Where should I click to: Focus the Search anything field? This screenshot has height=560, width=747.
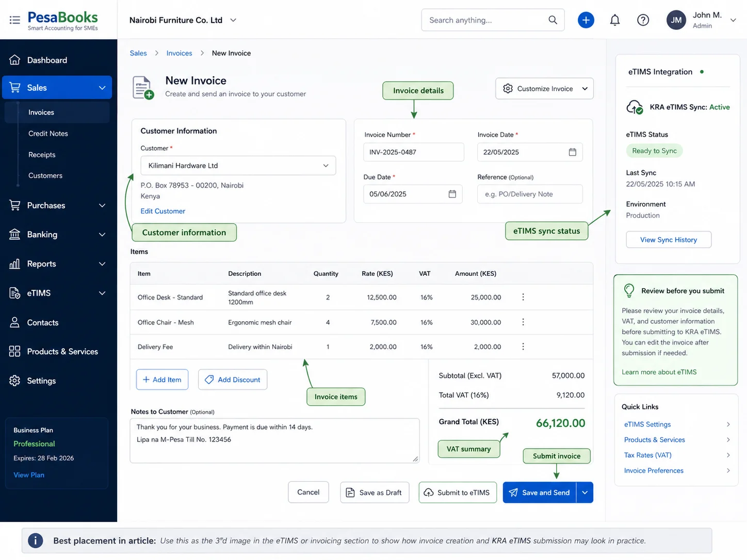tap(493, 20)
